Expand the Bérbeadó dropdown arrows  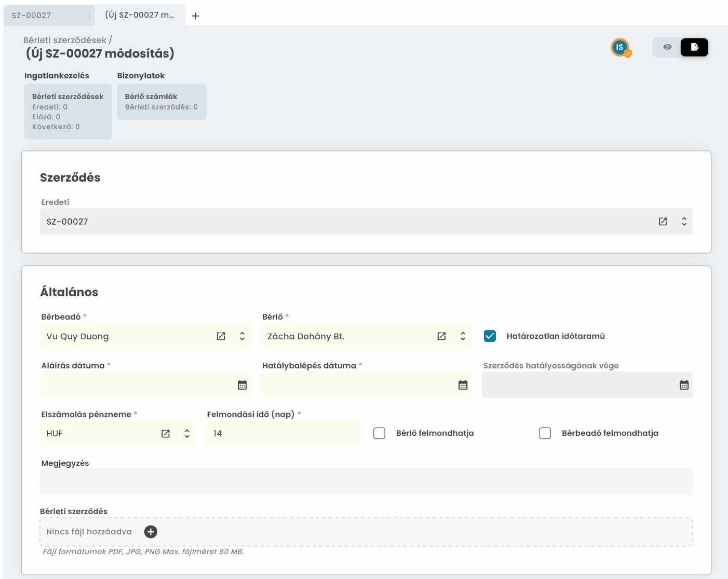242,336
